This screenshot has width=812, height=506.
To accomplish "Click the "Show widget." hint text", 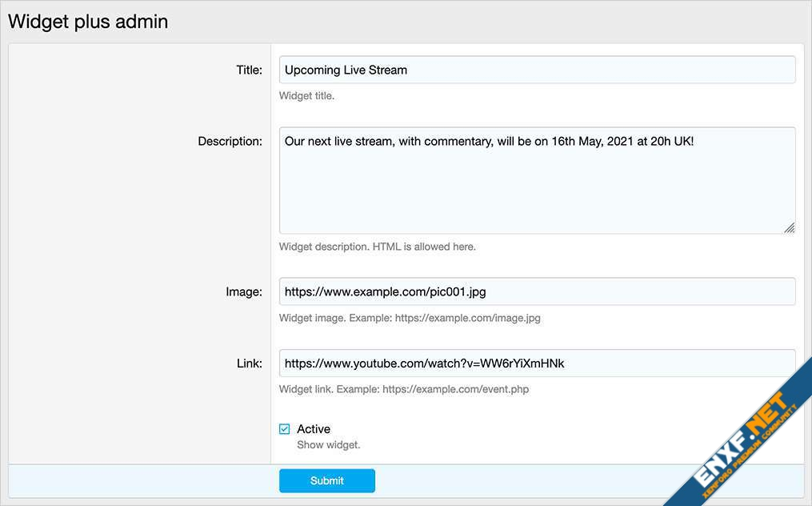I will pyautogui.click(x=328, y=444).
